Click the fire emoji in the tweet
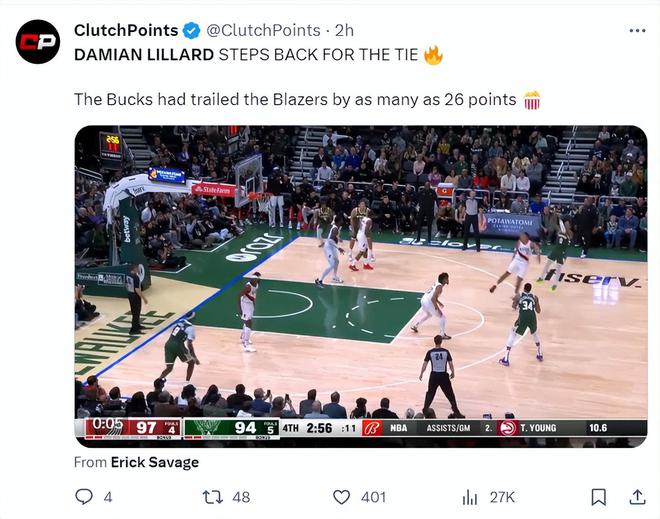Viewport: 660px width, 519px height. click(433, 55)
